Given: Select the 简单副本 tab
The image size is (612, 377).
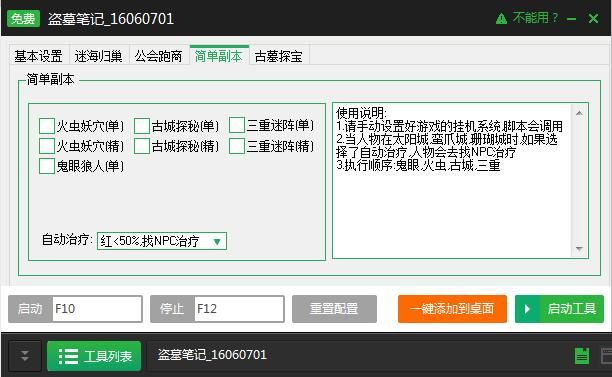Looking at the screenshot, I should [x=219, y=56].
